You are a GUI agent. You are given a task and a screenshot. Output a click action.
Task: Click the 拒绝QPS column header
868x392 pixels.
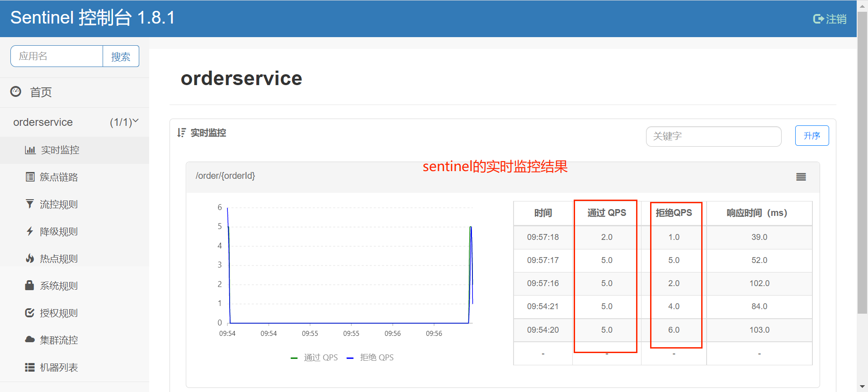coord(674,213)
